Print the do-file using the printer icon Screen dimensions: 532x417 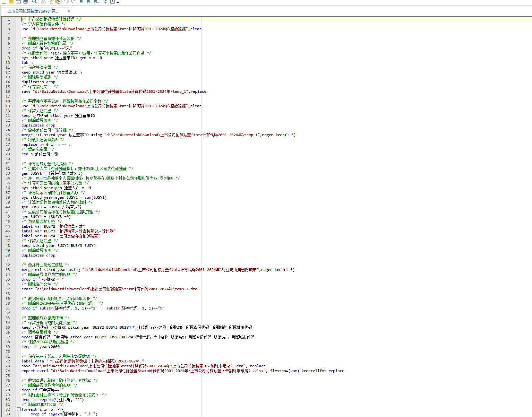(x=25, y=1)
